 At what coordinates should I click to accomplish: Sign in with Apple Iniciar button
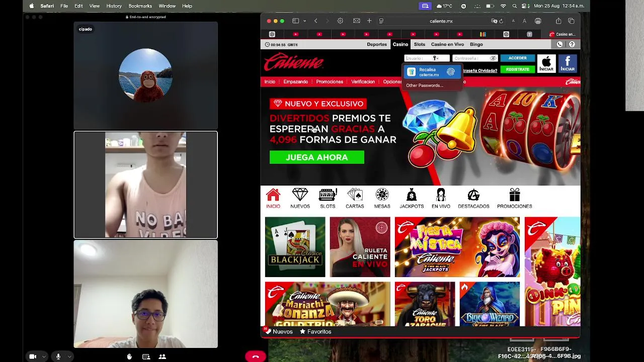(x=546, y=64)
